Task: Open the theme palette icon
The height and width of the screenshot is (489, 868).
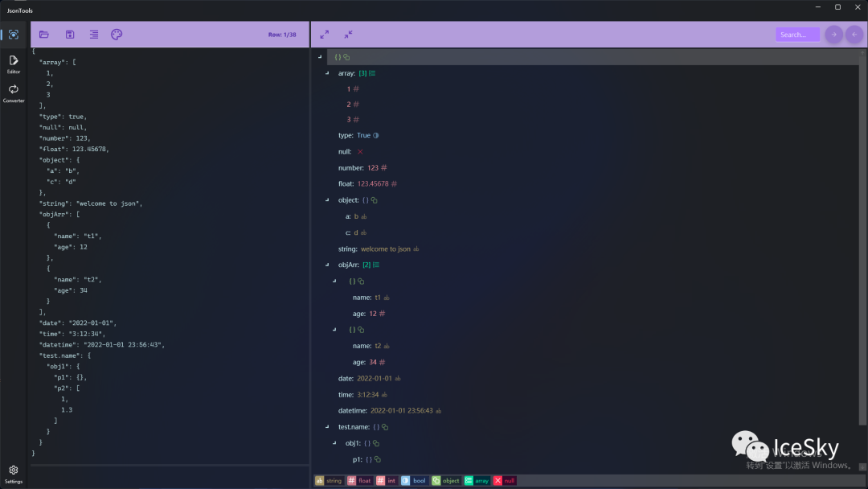Action: pyautogui.click(x=117, y=35)
